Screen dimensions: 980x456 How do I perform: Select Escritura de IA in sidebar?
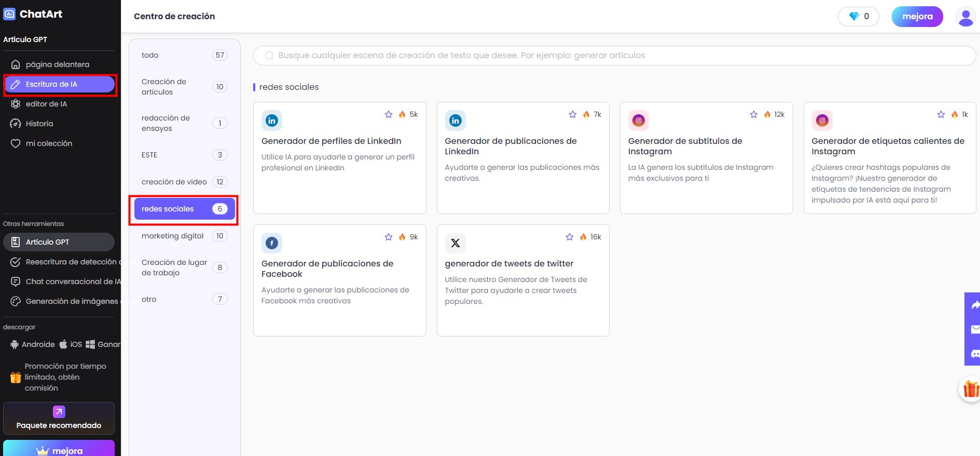point(59,84)
